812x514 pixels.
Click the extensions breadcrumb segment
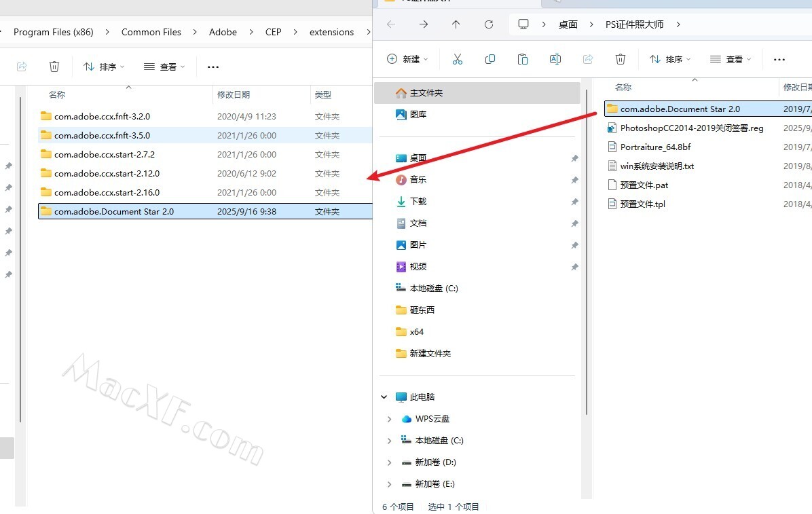[x=331, y=32]
